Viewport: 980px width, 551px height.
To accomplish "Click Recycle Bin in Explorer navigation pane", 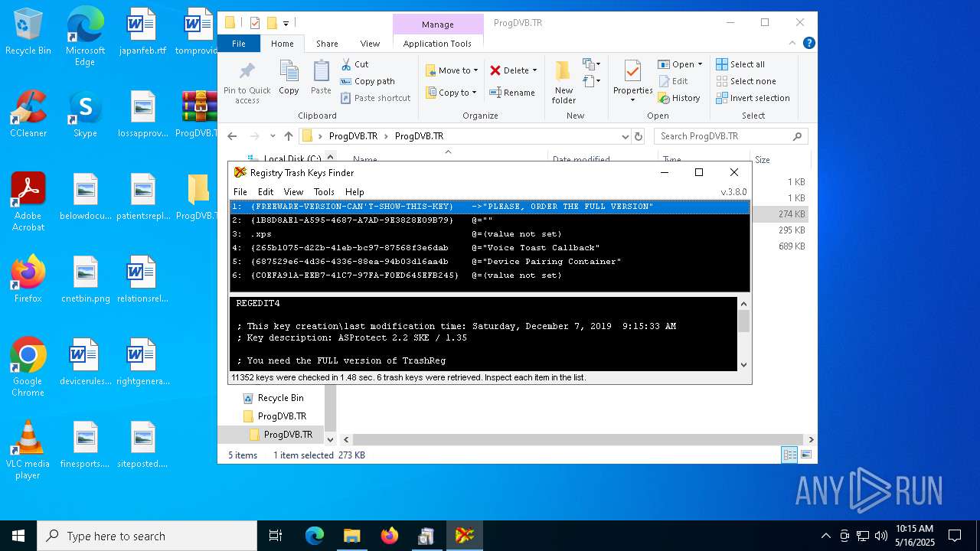I will 280,398.
